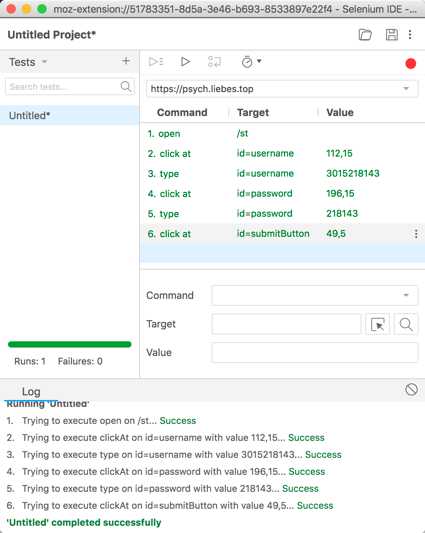Minimize window with yellow button
The image size is (425, 533).
pyautogui.click(x=27, y=9)
